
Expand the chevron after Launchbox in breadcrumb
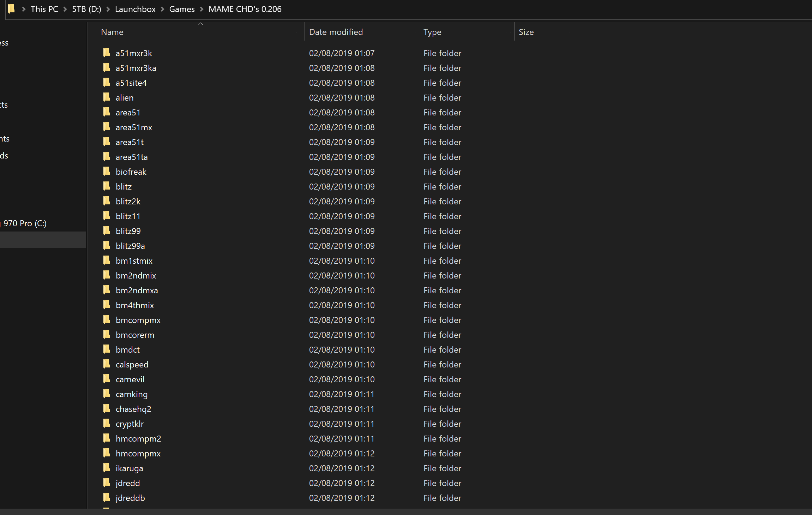point(163,9)
